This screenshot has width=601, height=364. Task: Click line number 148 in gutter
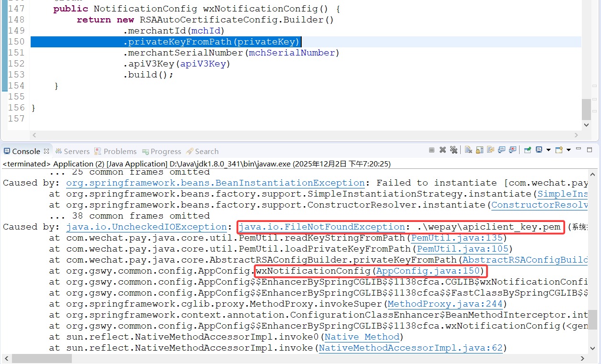(16, 20)
